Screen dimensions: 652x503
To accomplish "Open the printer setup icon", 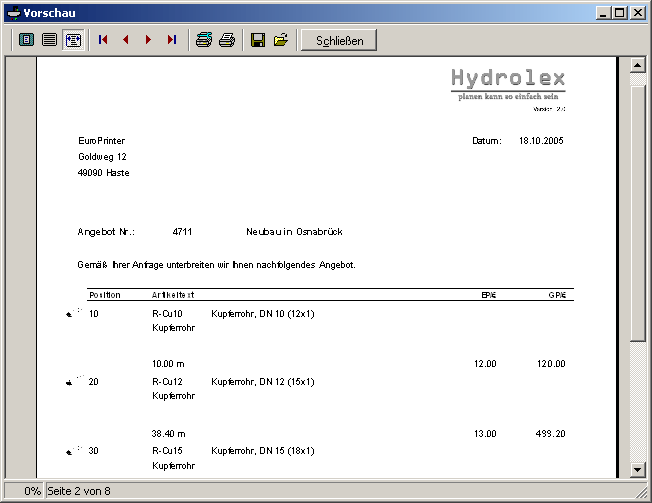I will click(x=204, y=40).
